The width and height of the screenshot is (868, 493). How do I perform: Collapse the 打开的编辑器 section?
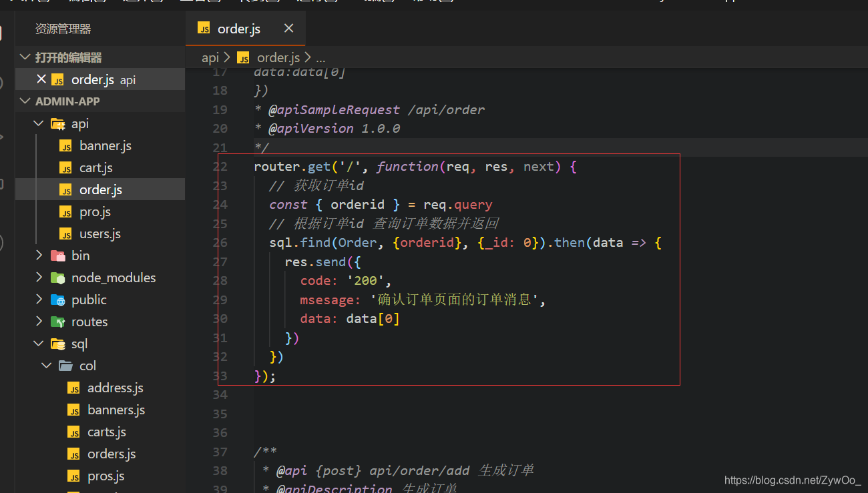coord(25,57)
